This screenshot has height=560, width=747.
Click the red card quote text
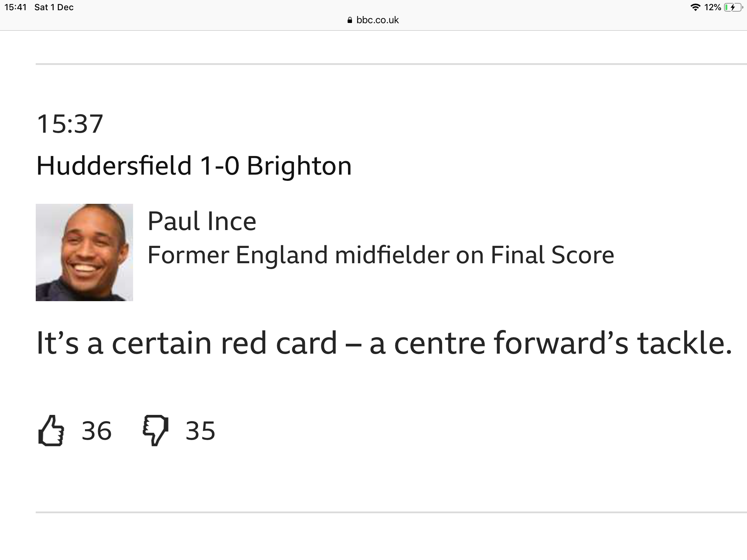(384, 343)
